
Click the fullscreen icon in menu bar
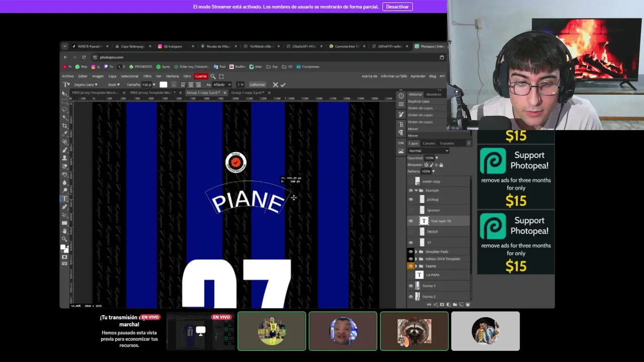click(221, 76)
